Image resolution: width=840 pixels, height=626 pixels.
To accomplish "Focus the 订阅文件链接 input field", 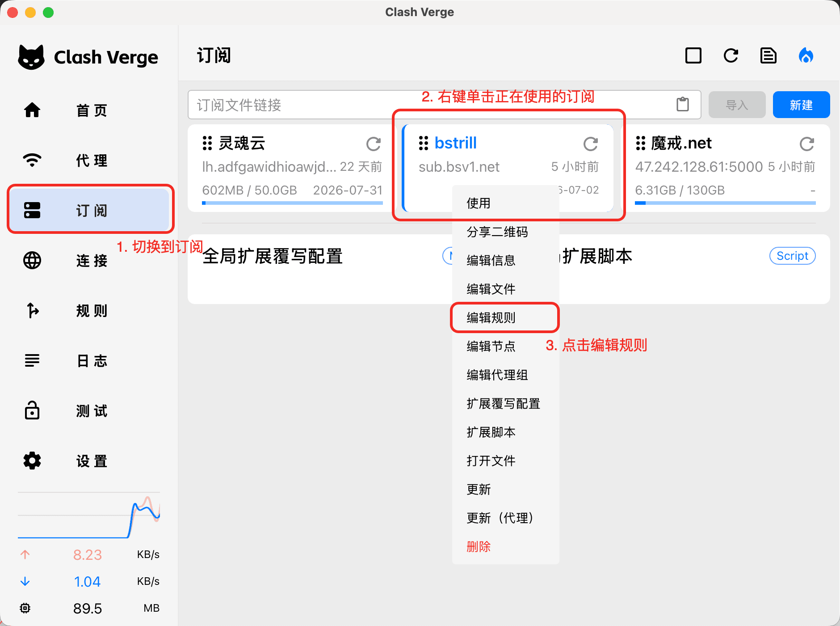I will point(444,105).
